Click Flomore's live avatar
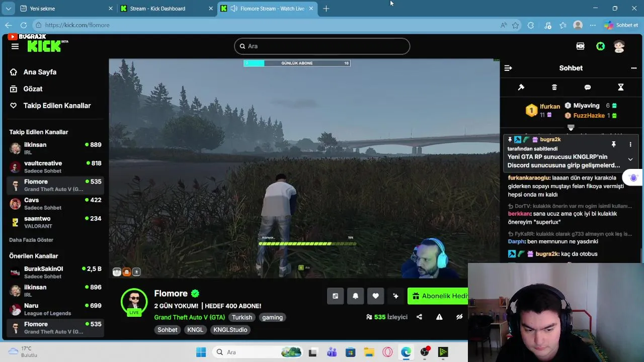The image size is (644, 362). tap(134, 302)
